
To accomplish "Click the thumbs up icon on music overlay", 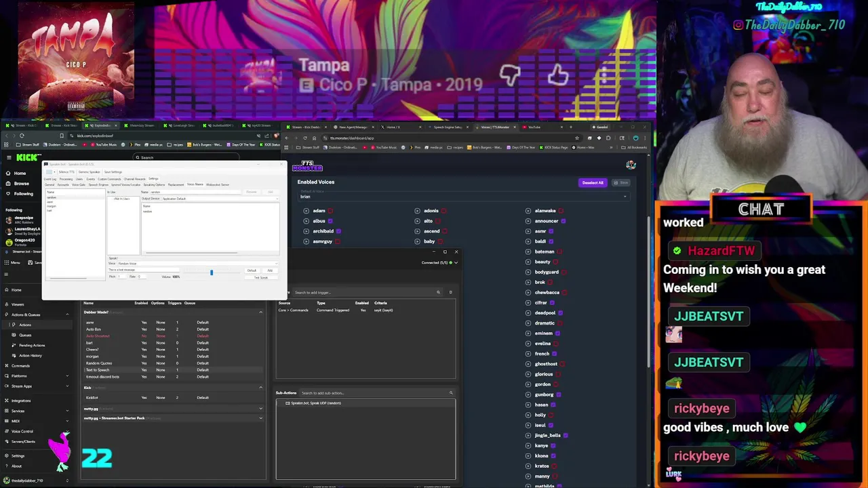I will coord(558,74).
